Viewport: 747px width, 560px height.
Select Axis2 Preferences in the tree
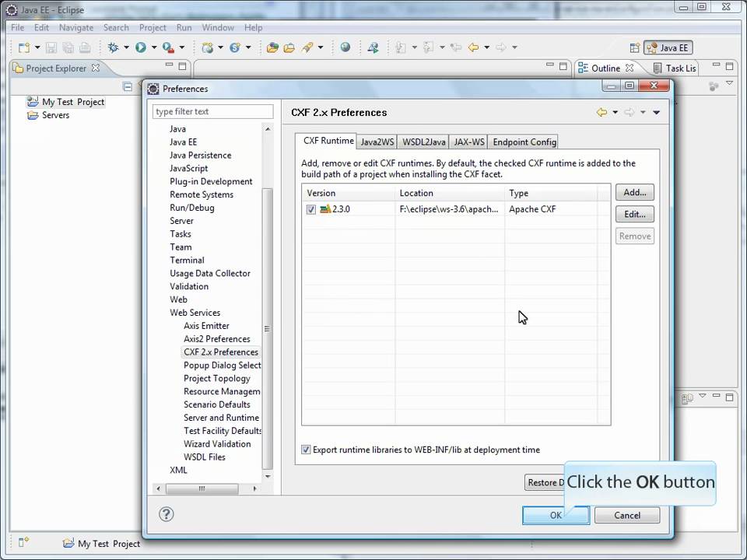click(217, 339)
